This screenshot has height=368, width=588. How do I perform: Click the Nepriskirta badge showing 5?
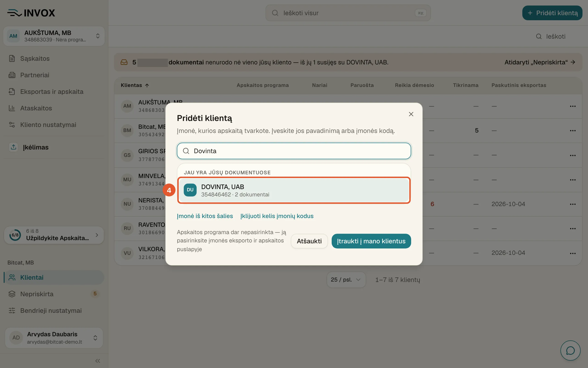pos(95,294)
